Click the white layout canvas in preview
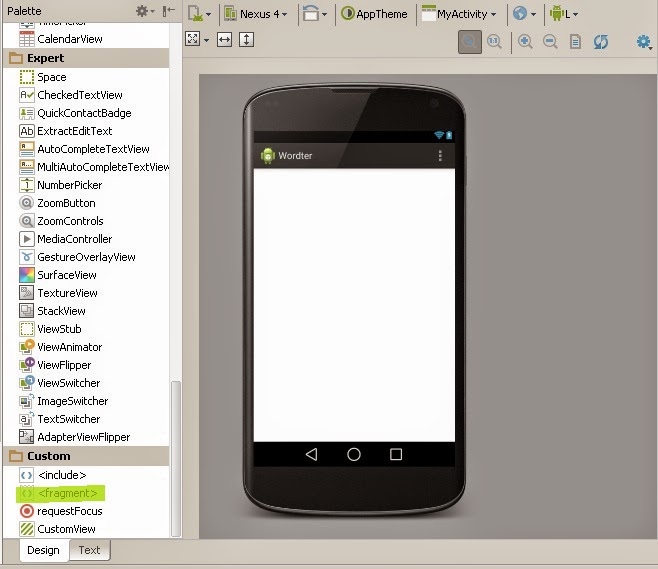This screenshot has height=569, width=658. click(x=354, y=305)
